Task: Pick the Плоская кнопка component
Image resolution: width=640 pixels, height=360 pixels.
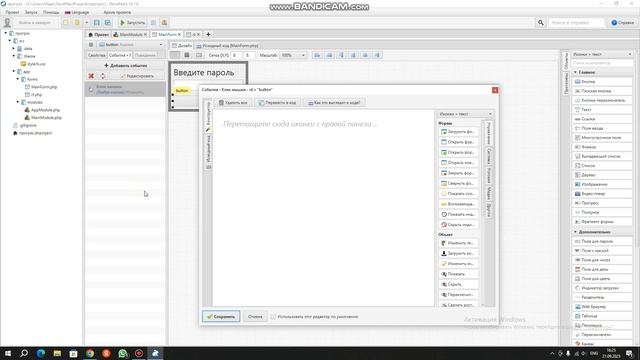Action: click(x=602, y=91)
